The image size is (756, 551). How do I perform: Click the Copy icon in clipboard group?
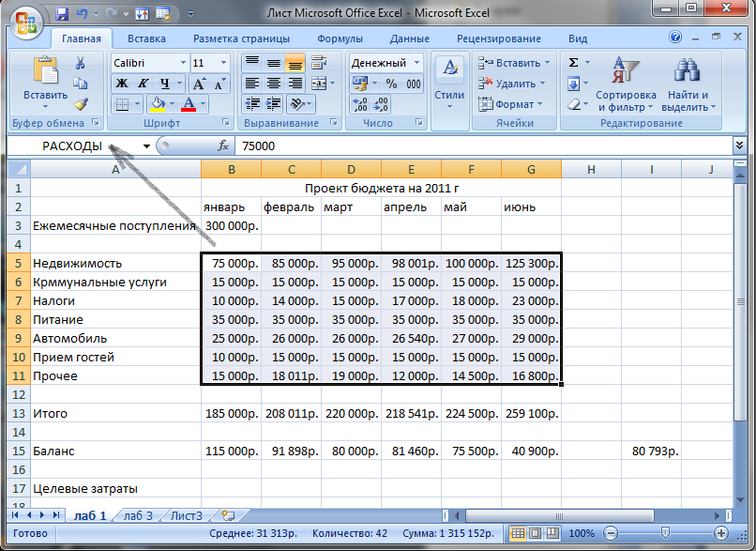click(80, 84)
